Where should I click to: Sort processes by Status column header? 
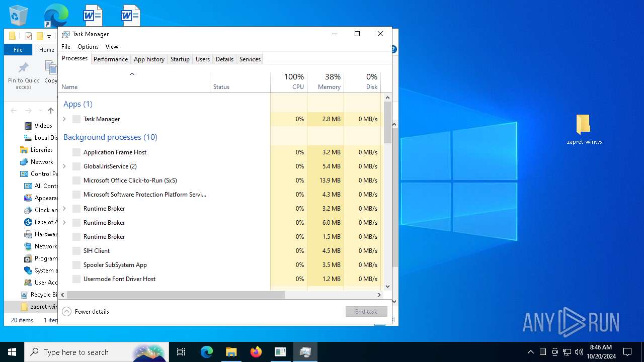tap(240, 82)
